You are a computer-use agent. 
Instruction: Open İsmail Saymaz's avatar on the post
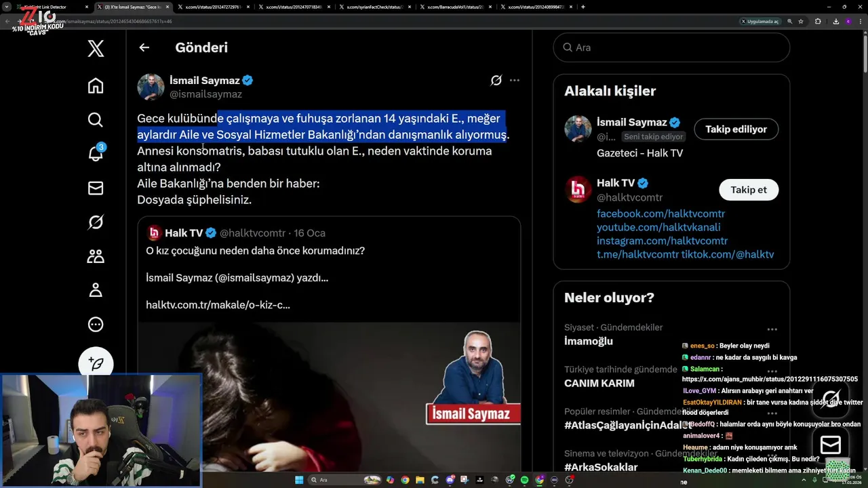pos(151,87)
